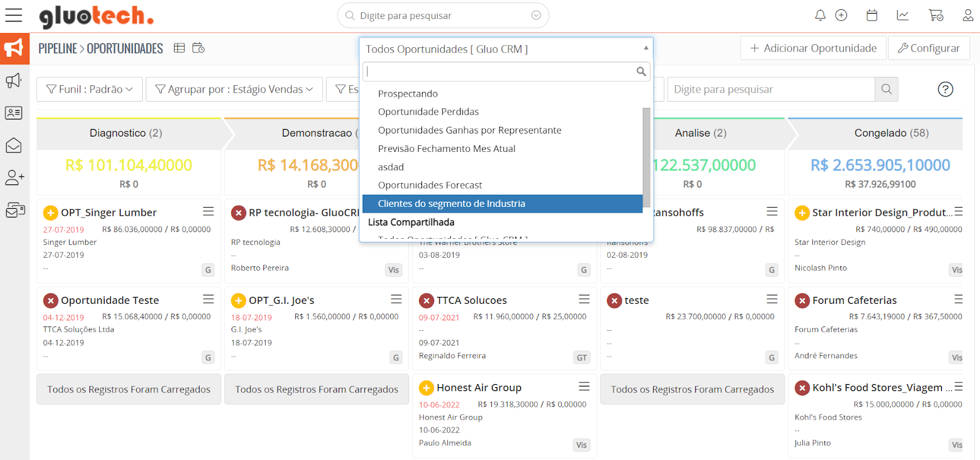Viewport: 980px width, 460px height.
Task: Choose Previsão Fechamento Mes Atual
Action: [x=502, y=149]
